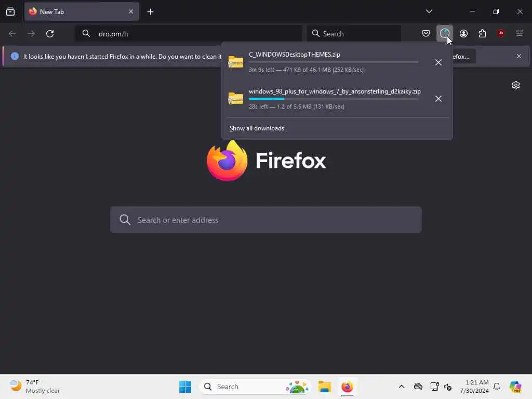Click the taskbar Search box

255,387
